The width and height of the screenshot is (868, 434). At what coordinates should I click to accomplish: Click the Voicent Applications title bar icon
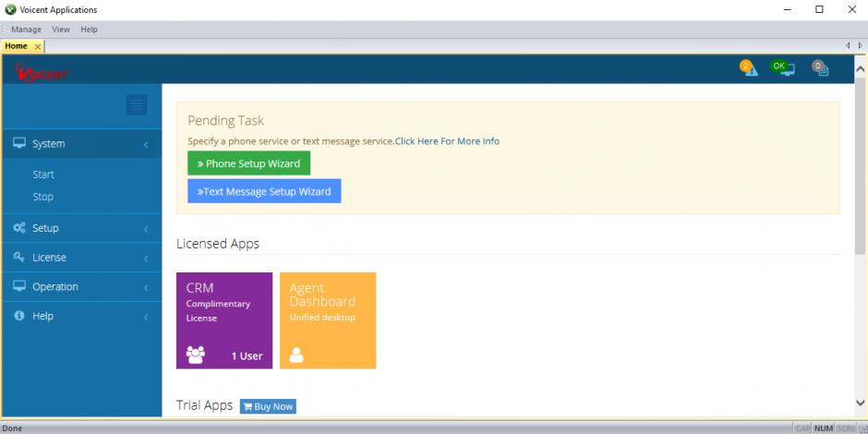click(10, 9)
